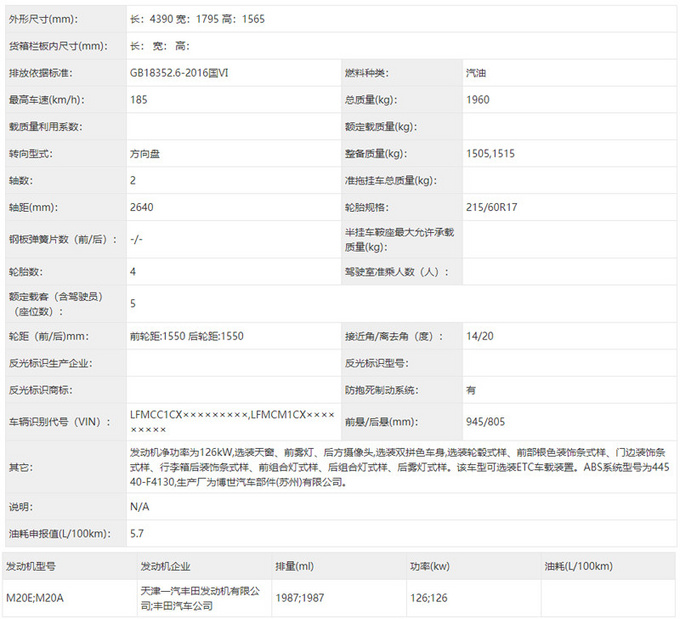Click track value 前轮距:1550 后轮距:1550

(x=186, y=336)
